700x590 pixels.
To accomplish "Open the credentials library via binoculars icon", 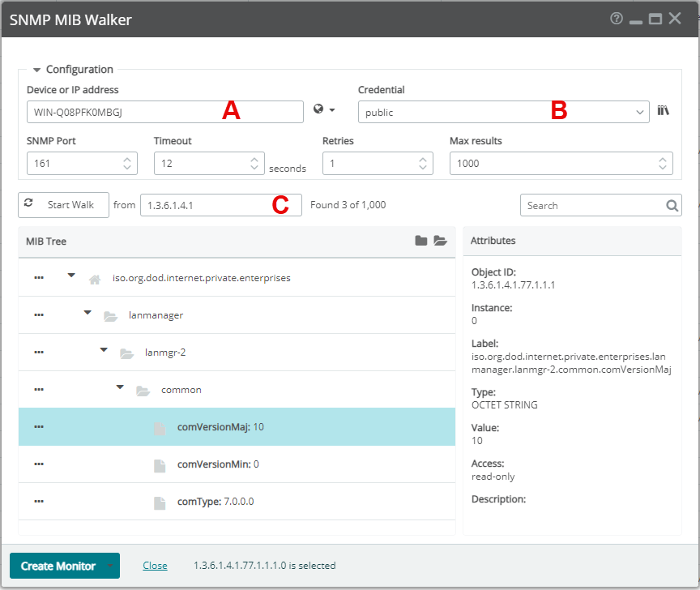I will 663,109.
